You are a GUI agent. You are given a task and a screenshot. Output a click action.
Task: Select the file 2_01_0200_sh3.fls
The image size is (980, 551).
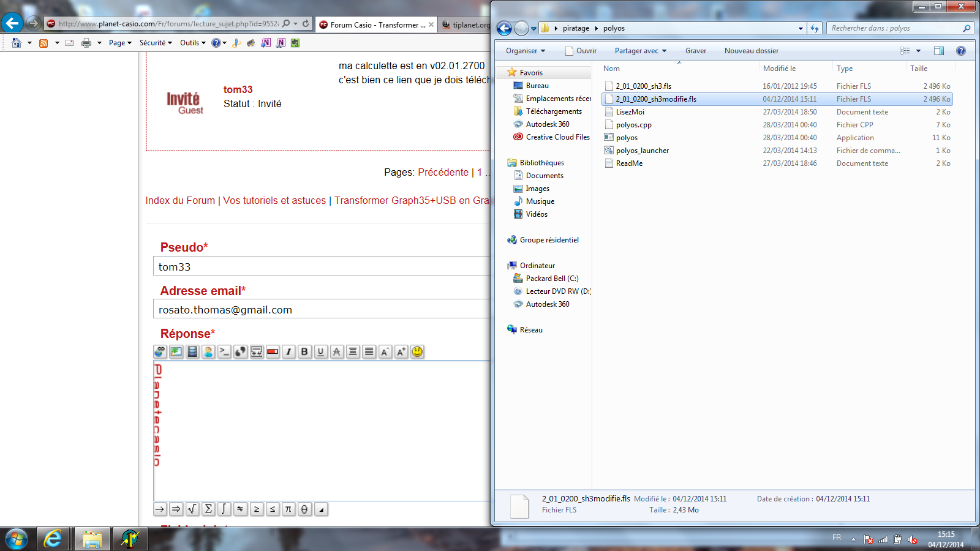point(777,86)
